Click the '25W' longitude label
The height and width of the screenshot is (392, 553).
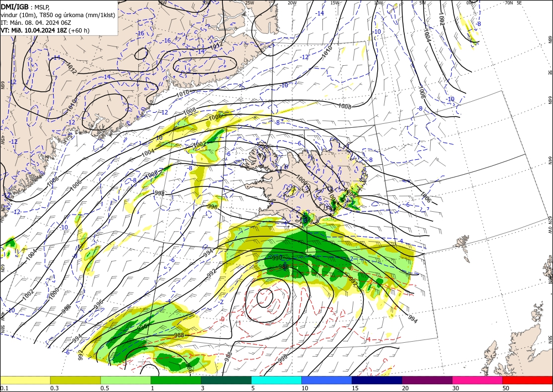[x=249, y=2]
